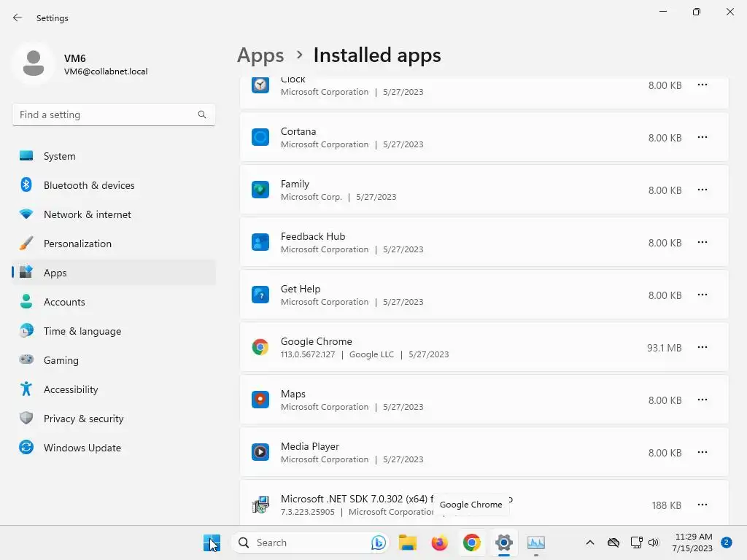
Task: Click the Chrome version 113.0.5672.127 text
Action: (x=308, y=354)
